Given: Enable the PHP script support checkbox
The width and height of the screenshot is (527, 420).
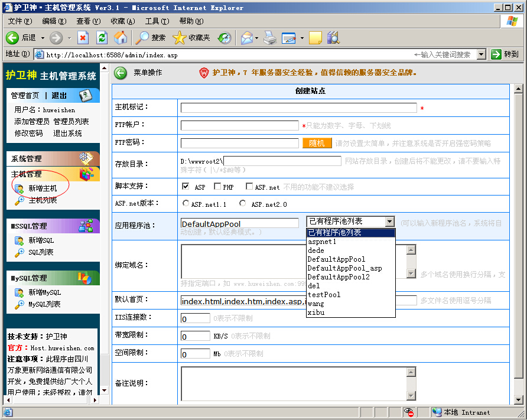Looking at the screenshot, I should (217, 187).
